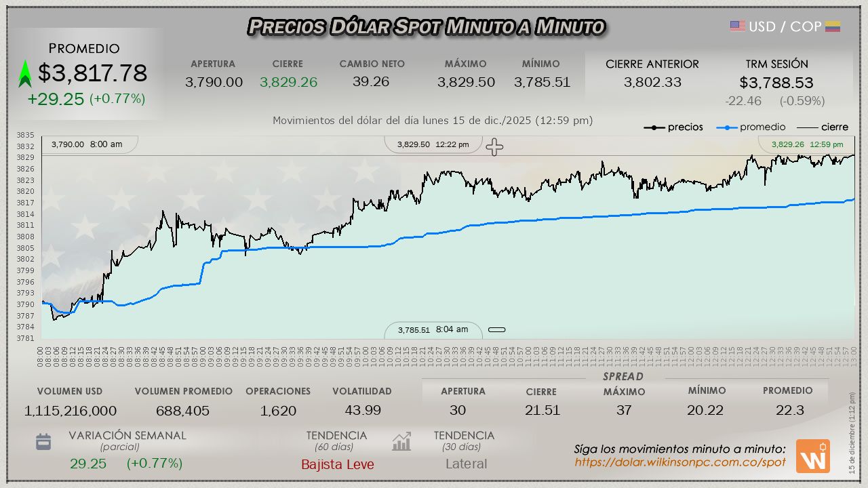Click the USD / COP currency pair label
Screen dimensions: 868x488
point(785,26)
